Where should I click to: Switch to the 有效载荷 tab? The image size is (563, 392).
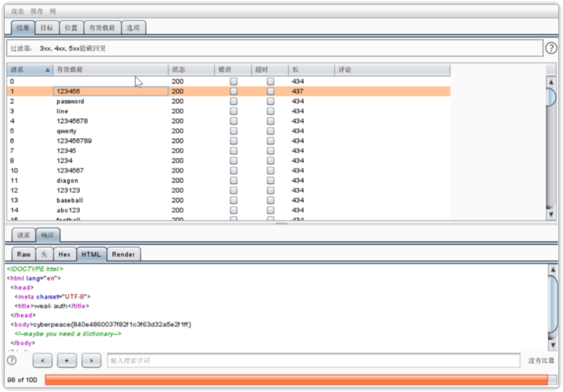pos(102,28)
